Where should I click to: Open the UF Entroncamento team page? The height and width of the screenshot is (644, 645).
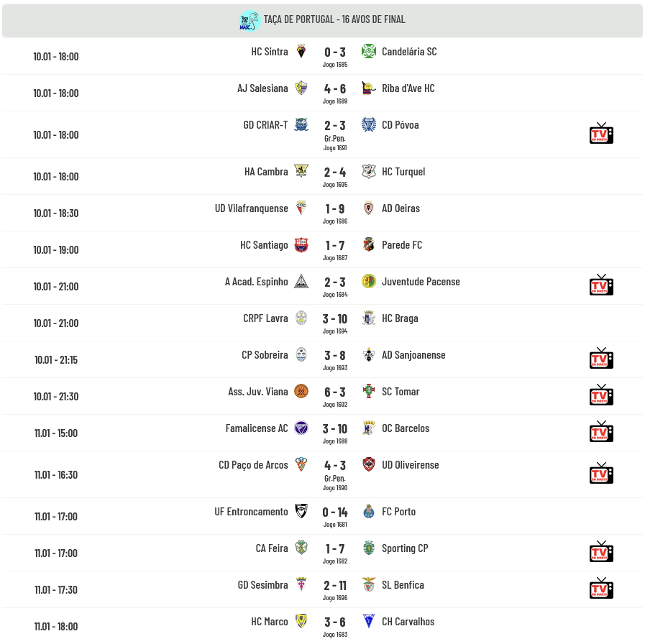pyautogui.click(x=251, y=512)
